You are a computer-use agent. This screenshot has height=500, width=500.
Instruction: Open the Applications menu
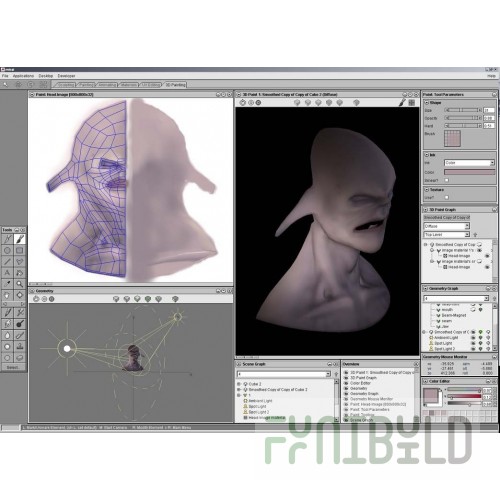click(x=23, y=76)
